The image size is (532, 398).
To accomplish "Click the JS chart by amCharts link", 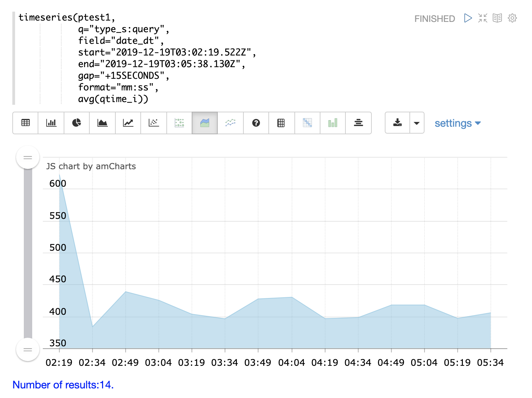I will point(91,166).
